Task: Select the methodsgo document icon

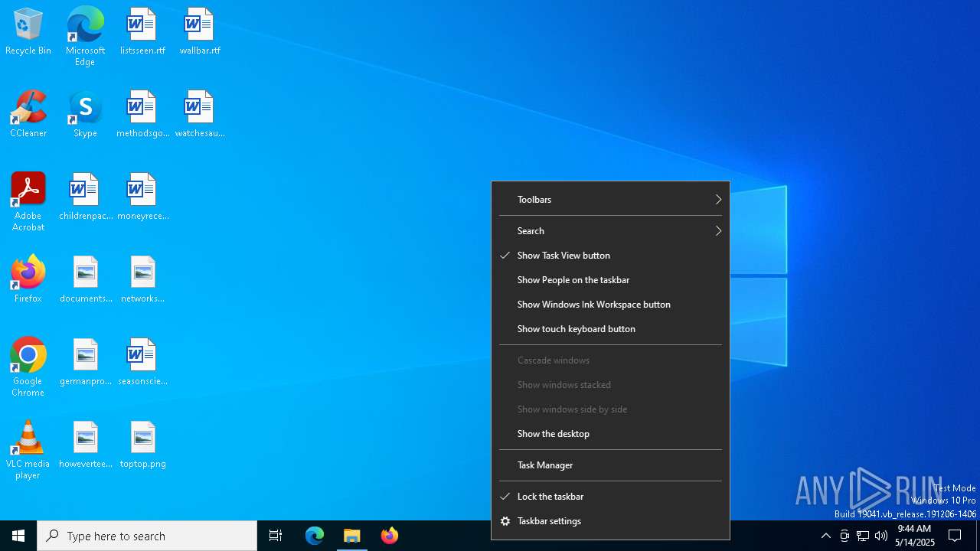Action: coord(142,115)
